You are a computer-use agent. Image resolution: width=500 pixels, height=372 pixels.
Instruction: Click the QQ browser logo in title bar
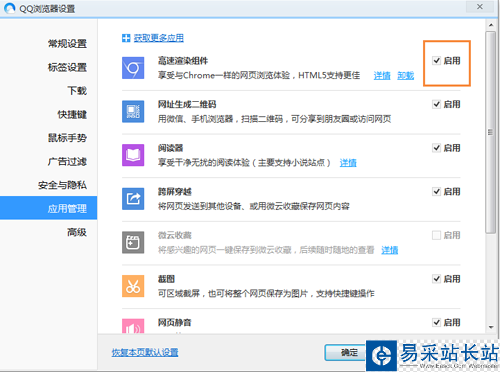(x=10, y=8)
